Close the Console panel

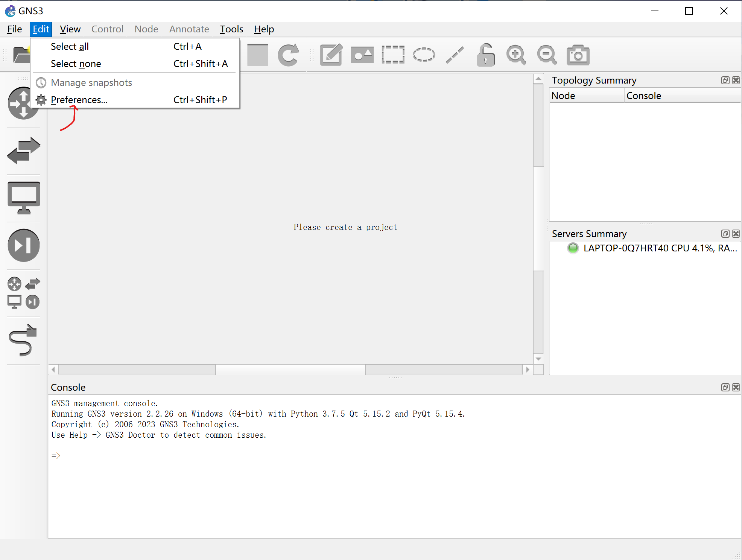[x=736, y=387]
